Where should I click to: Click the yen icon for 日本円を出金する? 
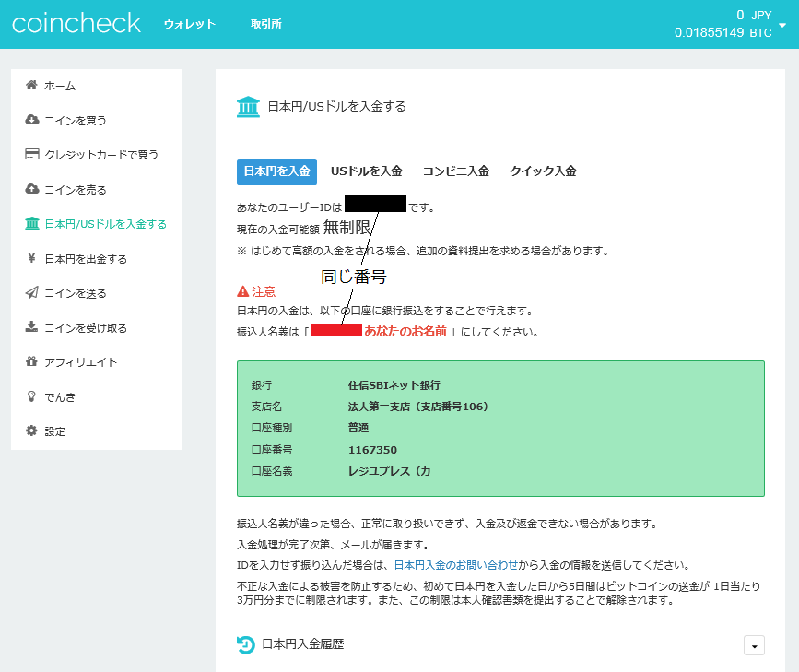[x=31, y=259]
